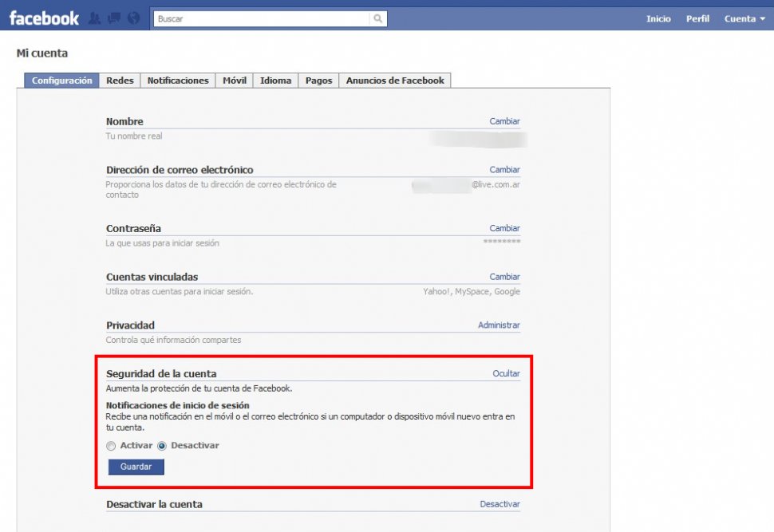Click the search magnifier button

[378, 18]
